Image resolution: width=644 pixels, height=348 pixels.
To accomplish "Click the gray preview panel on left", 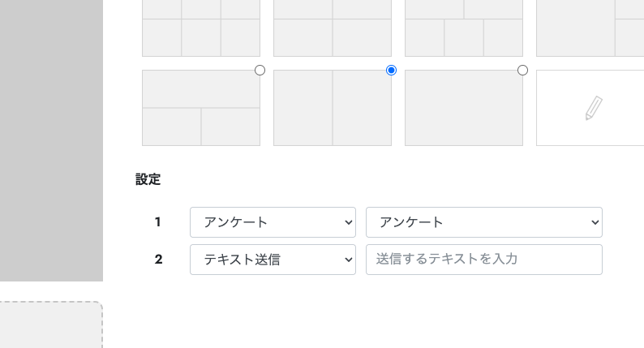I will (51, 140).
